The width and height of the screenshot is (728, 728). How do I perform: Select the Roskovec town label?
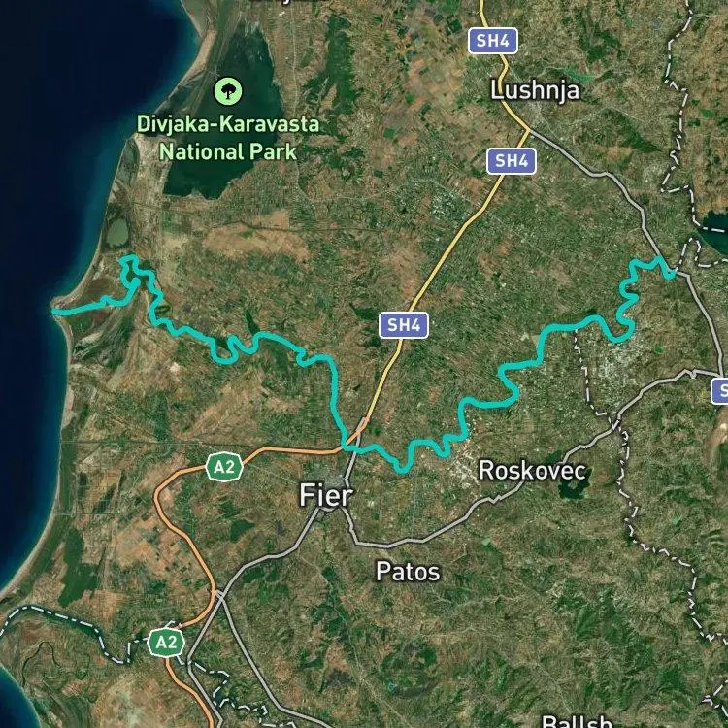pos(532,471)
